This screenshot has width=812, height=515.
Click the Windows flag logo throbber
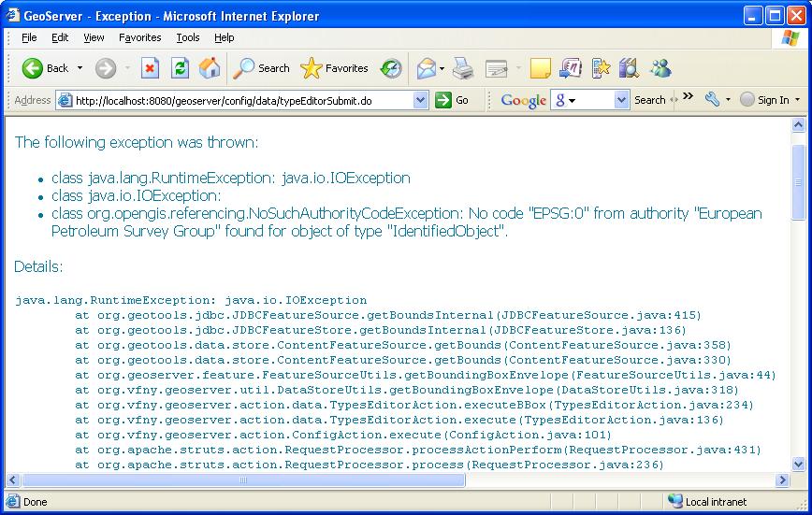(790, 38)
